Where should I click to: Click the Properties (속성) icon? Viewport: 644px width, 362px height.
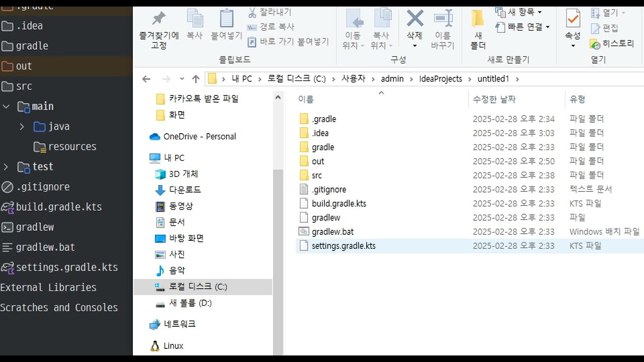point(573,19)
